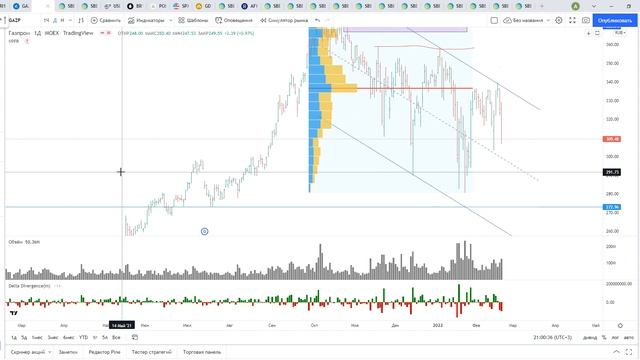The image size is (640, 360).
Task: Maximize the bottom panel icon
Action: pyautogui.click(x=629, y=352)
